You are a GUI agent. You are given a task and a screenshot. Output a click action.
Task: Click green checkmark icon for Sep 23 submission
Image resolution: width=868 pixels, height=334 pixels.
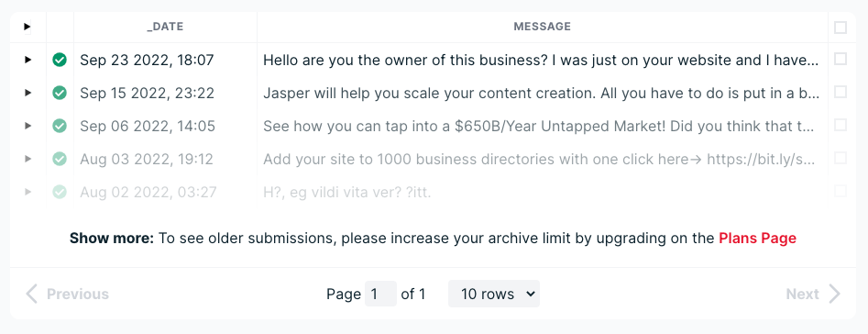click(60, 60)
